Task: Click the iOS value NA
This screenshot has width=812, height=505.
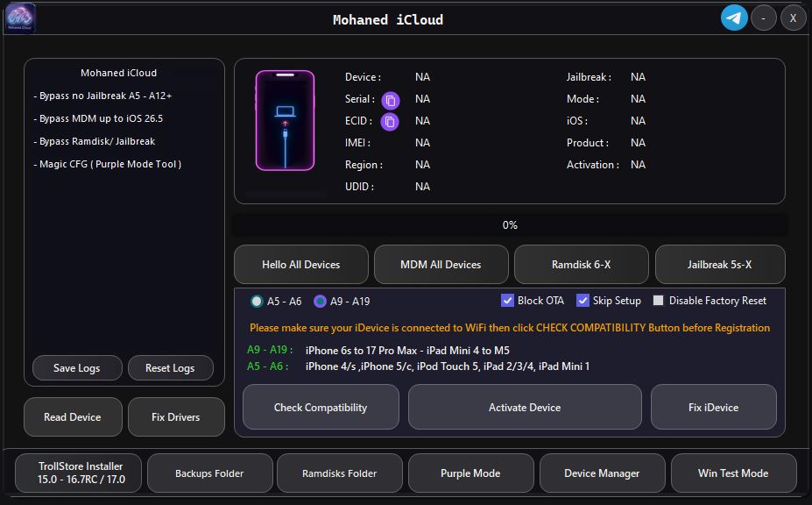Action: tap(638, 121)
